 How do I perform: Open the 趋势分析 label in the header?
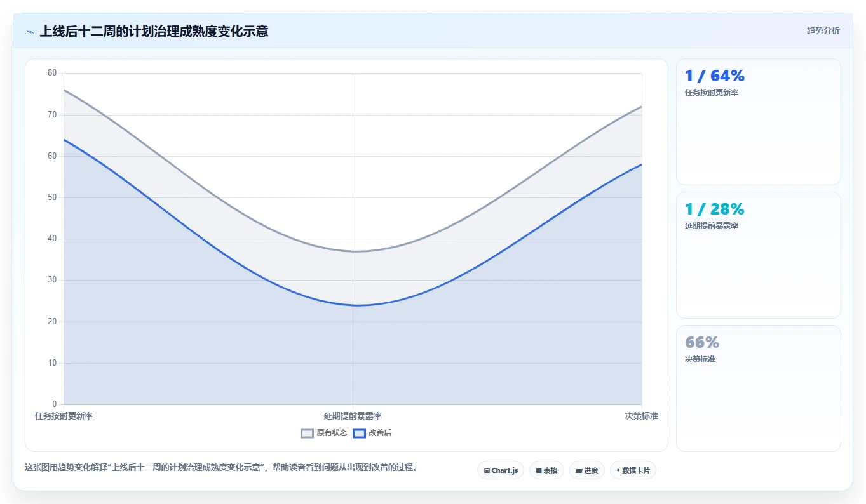[823, 30]
